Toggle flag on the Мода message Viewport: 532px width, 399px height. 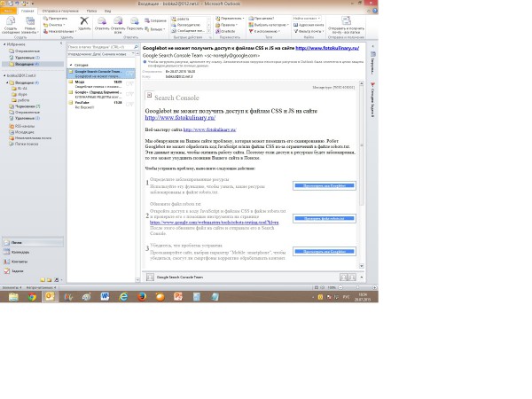pyautogui.click(x=129, y=84)
